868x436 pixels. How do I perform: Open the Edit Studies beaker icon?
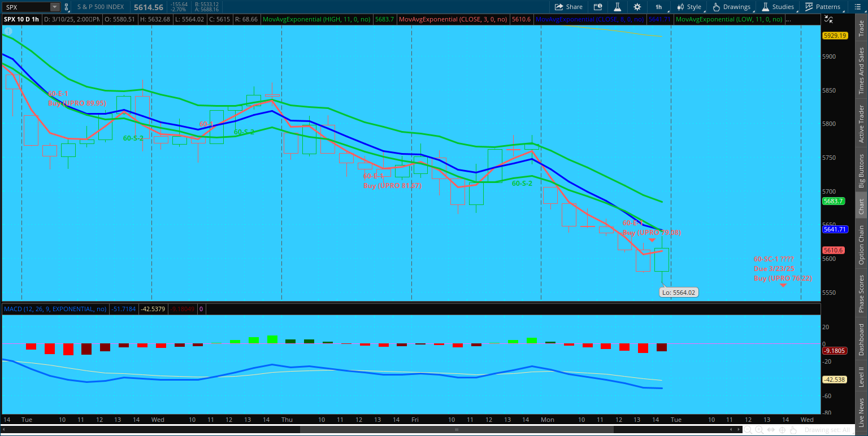pyautogui.click(x=618, y=7)
